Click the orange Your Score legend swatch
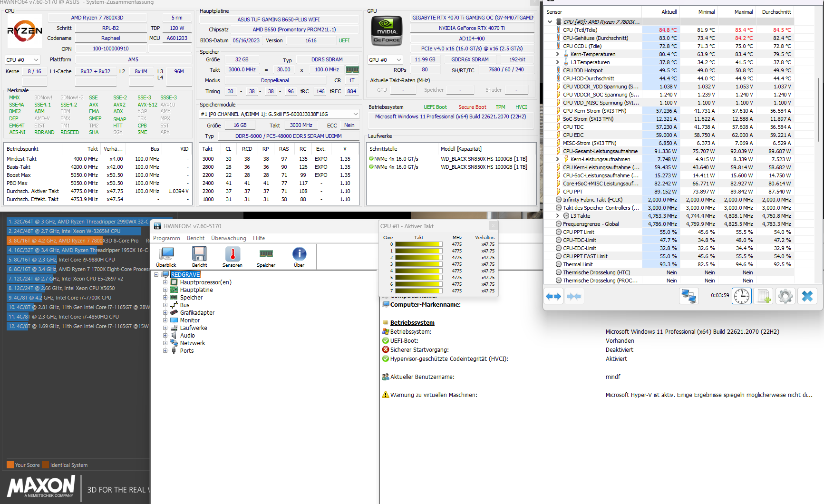Screen dimensions: 824x504 click(x=10, y=465)
